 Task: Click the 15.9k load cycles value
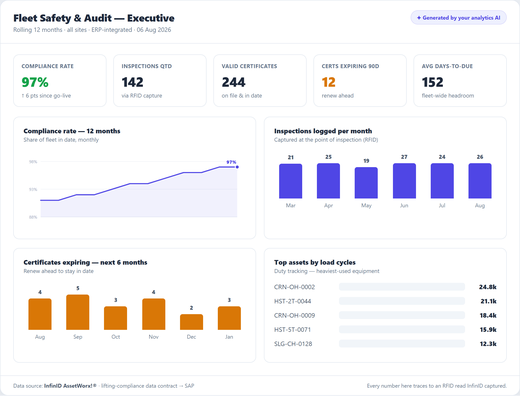[488, 330]
